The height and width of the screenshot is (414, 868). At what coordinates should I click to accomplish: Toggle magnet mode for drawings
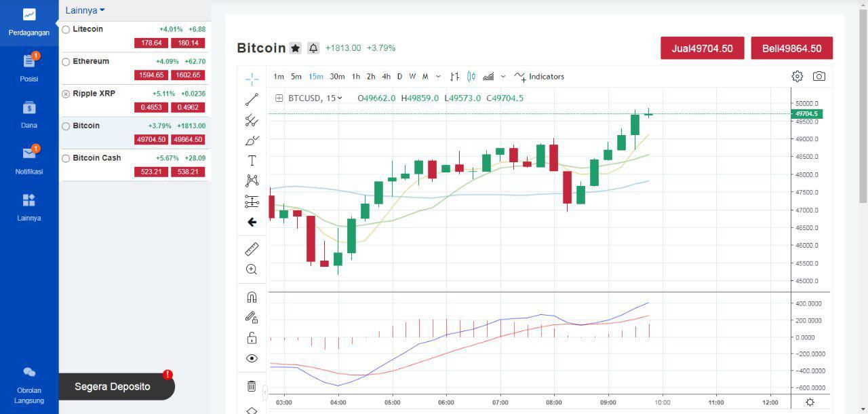(252, 297)
